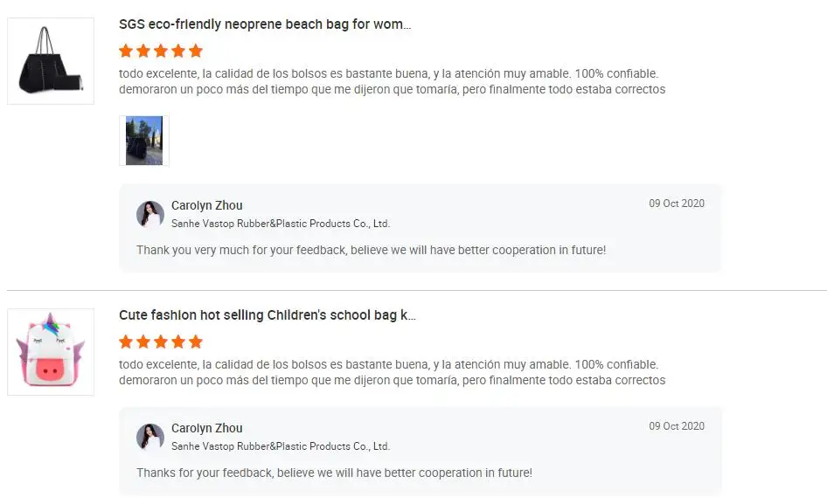Open the Sanhe Vastop company name in the second reply

(x=280, y=446)
